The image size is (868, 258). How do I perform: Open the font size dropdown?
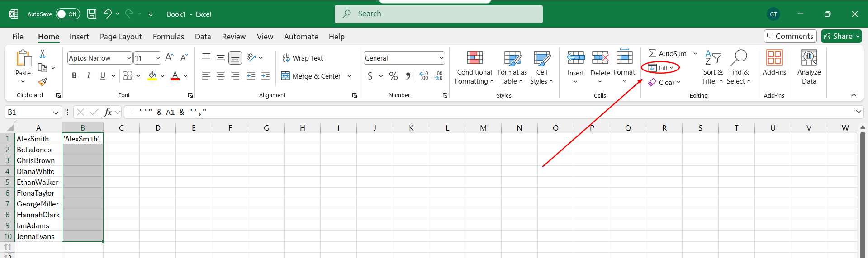(158, 58)
